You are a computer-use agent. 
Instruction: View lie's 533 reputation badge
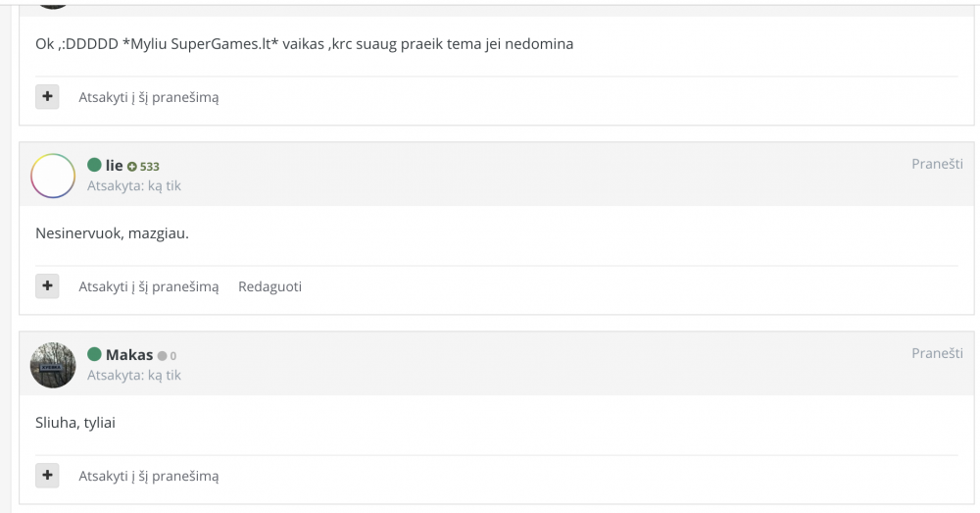(x=144, y=167)
